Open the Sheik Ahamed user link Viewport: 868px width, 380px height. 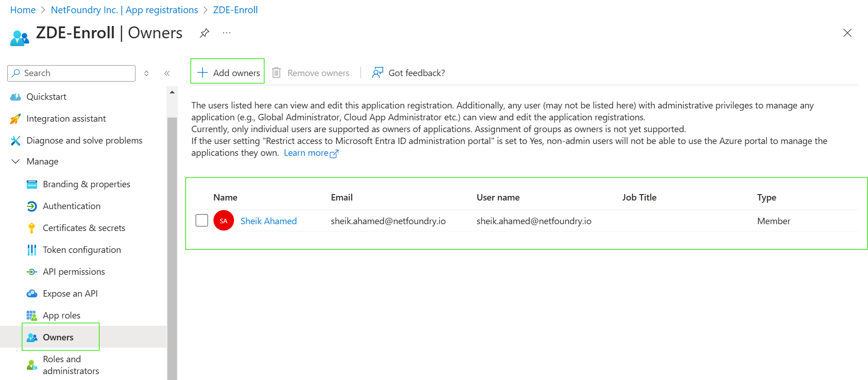point(269,221)
